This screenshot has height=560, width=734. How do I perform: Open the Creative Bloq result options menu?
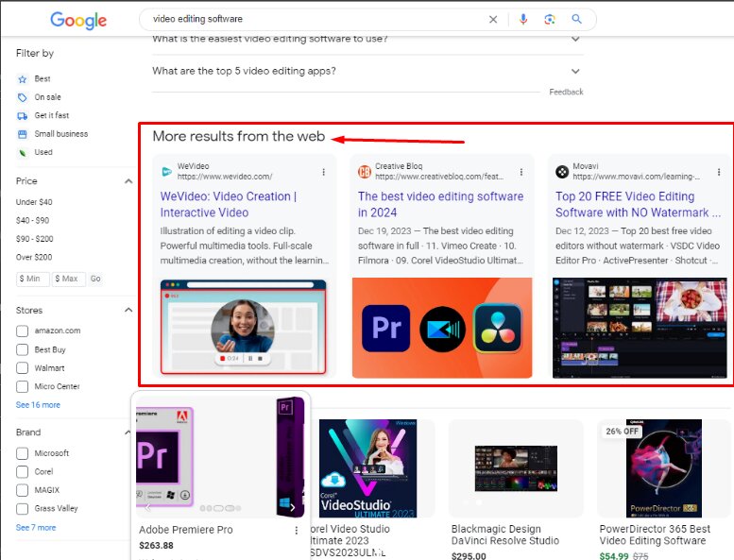coord(521,172)
